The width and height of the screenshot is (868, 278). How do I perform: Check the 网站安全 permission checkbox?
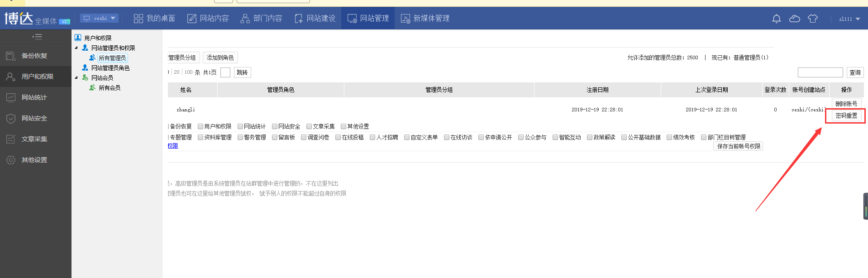(x=275, y=126)
